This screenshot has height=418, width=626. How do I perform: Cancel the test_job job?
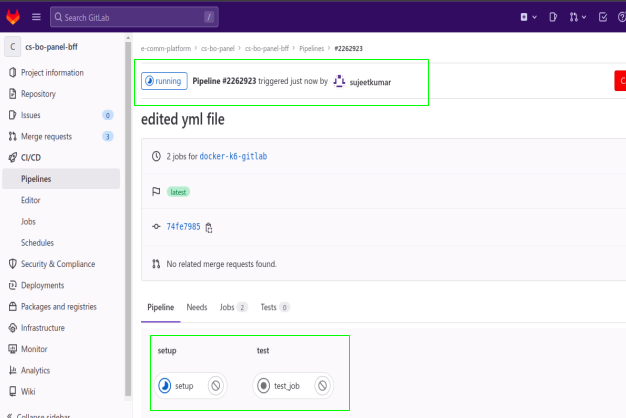click(x=323, y=386)
